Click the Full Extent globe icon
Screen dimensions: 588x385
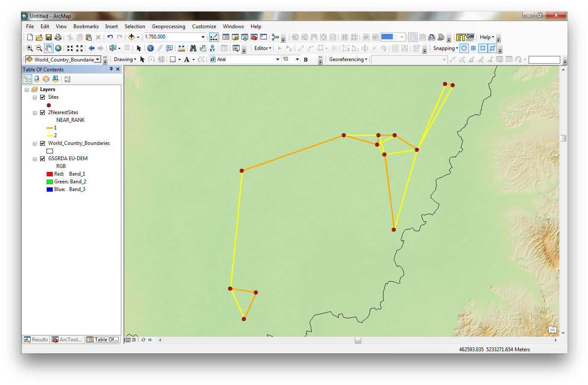point(58,48)
